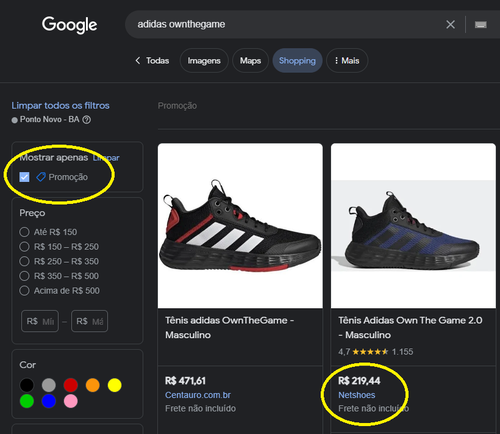Click the Promoção heading above results
Screen dimensions: 500x434
coord(177,106)
